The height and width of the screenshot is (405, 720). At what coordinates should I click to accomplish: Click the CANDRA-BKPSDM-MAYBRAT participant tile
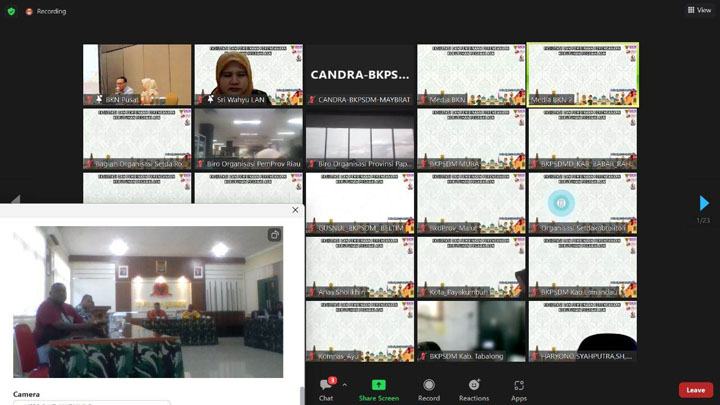coord(359,75)
